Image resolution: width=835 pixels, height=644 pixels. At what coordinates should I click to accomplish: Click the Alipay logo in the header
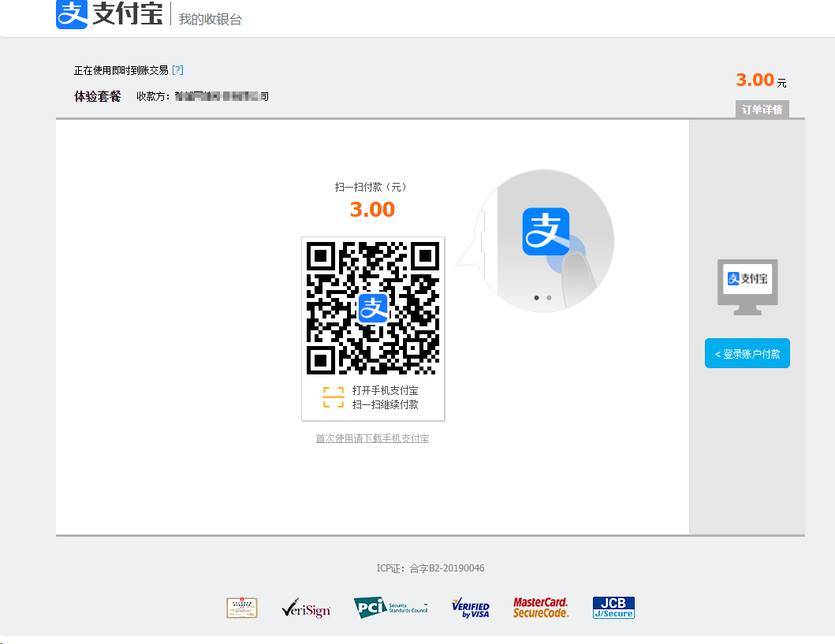[109, 14]
